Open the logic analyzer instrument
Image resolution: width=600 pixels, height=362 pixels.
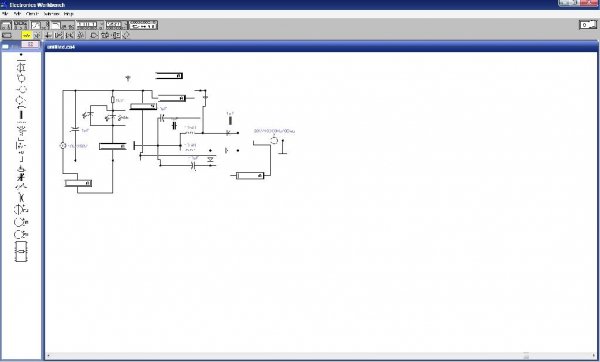(116, 25)
